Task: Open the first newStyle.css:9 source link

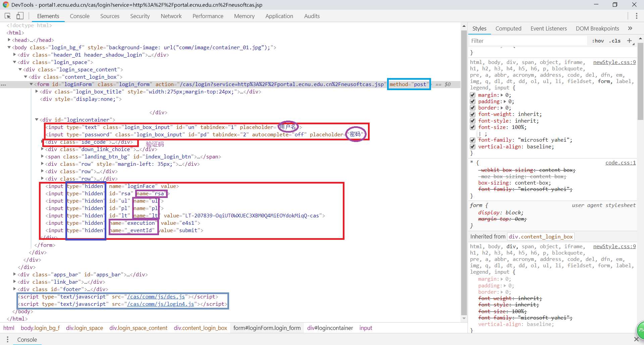Action: click(614, 62)
